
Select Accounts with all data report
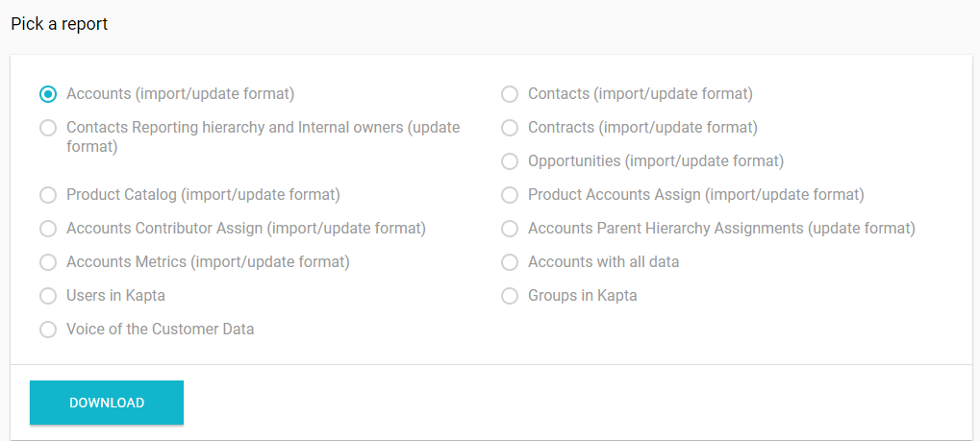tap(510, 262)
